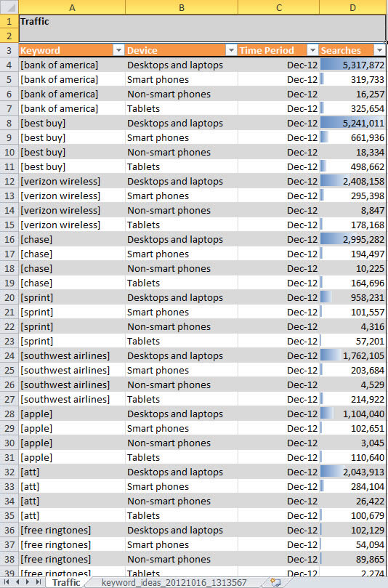
Task: Click the [southwest airlines] Tablets device cell
Action: pyautogui.click(x=182, y=399)
